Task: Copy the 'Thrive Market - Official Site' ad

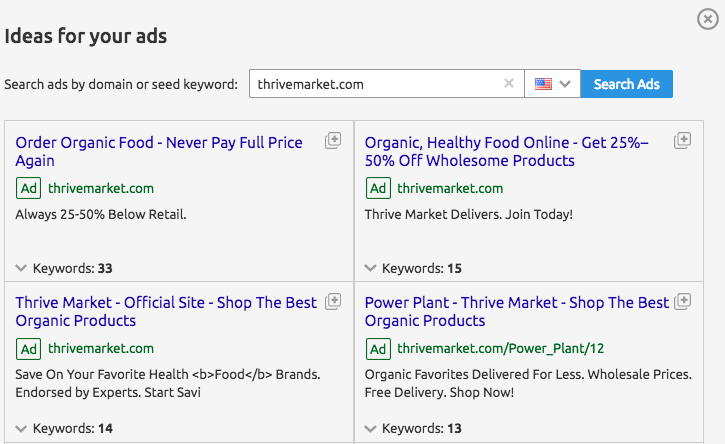Action: coord(333,302)
